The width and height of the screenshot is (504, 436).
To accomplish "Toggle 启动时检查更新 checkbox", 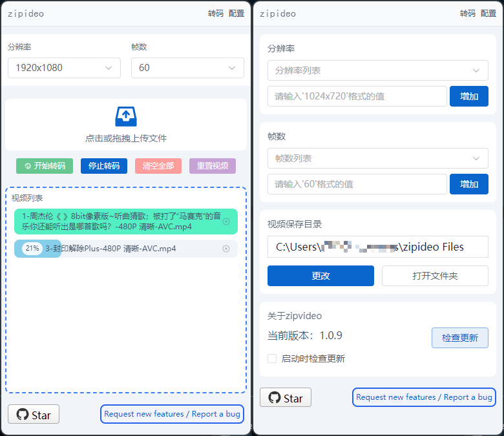I will [x=272, y=358].
